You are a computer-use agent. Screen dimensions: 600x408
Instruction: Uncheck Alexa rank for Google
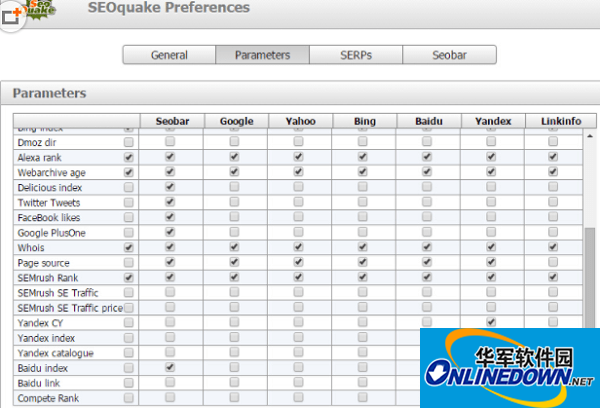click(234, 157)
